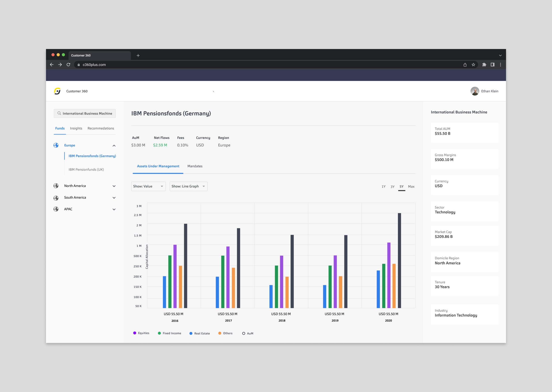Open Ethan Klein profile avatar

click(475, 91)
